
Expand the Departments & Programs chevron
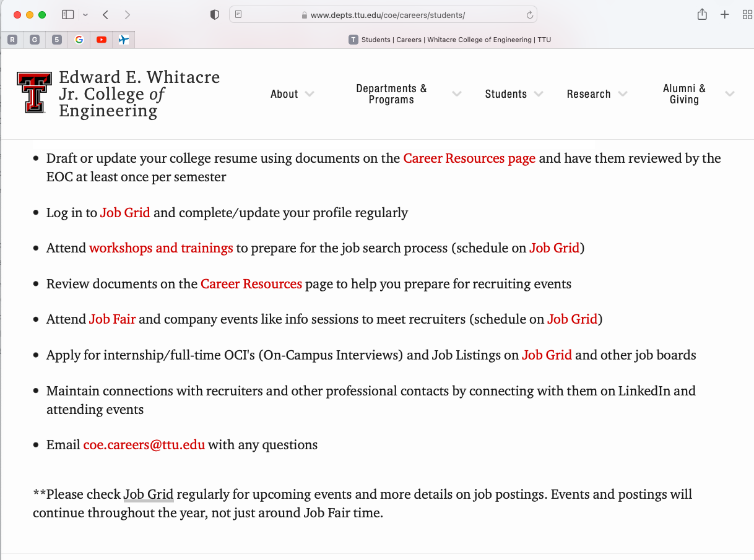pos(457,94)
